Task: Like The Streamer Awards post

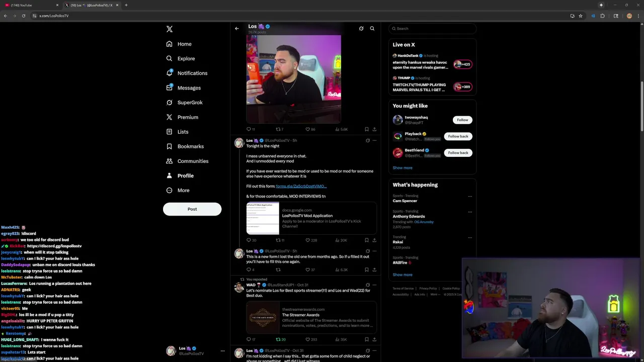Action: [x=311, y=339]
